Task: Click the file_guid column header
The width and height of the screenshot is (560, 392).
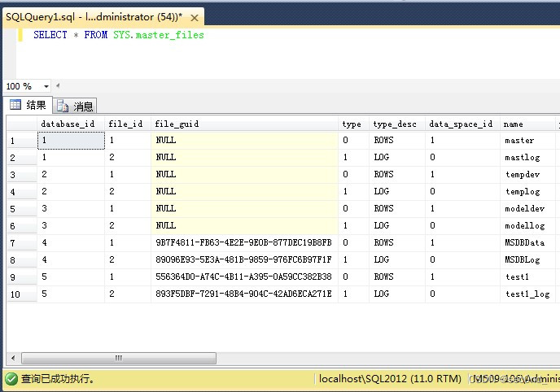Action: [x=245, y=124]
